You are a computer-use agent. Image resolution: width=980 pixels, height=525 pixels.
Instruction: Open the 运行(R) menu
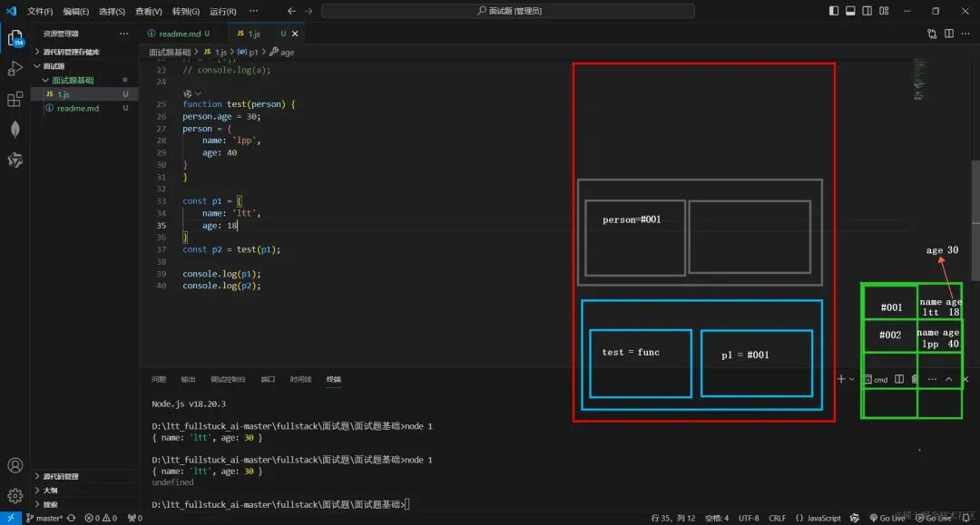pos(223,11)
